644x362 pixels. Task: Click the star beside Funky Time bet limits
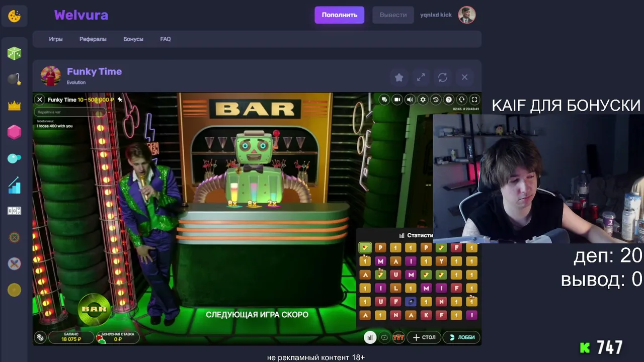[x=120, y=100]
